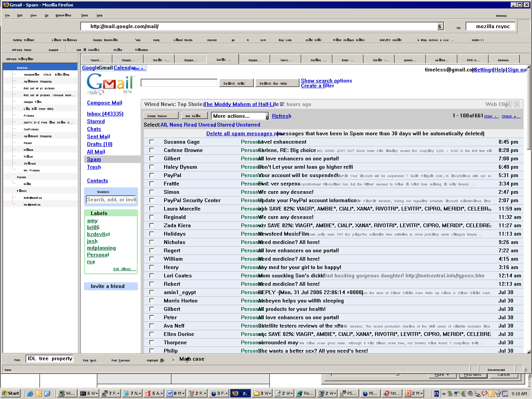Switch to the 'Wi...' taskbar window

[x=67, y=393]
